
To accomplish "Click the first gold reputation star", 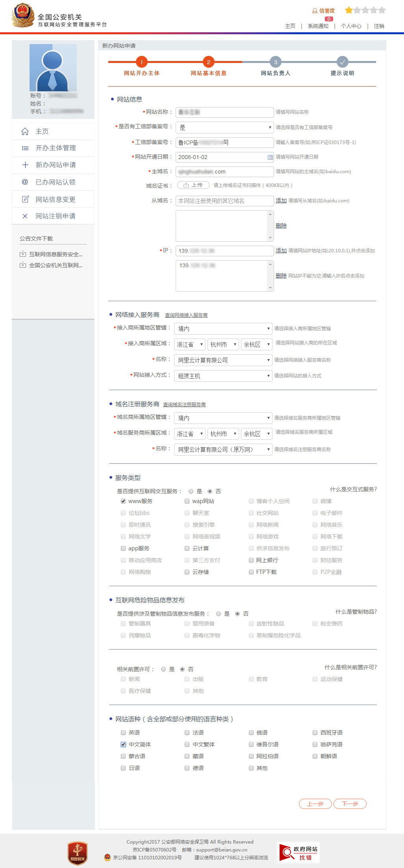I will [x=349, y=10].
